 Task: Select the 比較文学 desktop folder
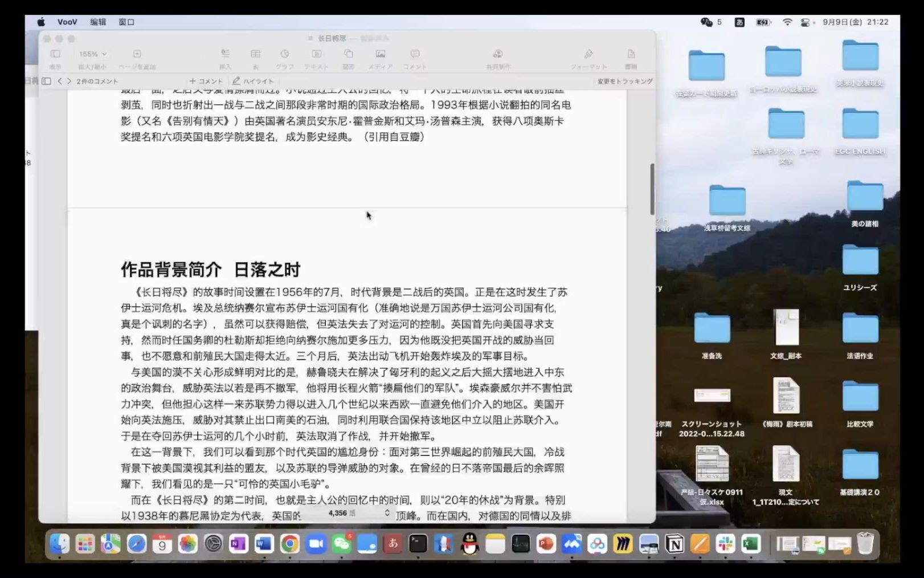coord(860,404)
